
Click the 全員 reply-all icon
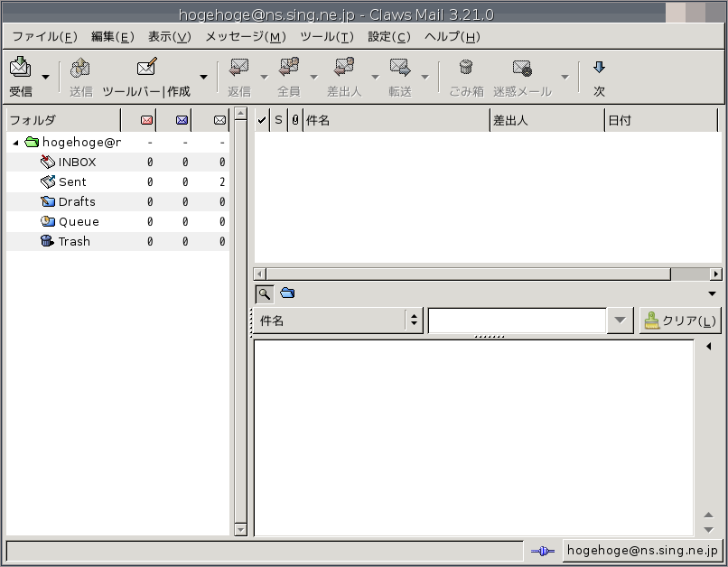click(289, 68)
